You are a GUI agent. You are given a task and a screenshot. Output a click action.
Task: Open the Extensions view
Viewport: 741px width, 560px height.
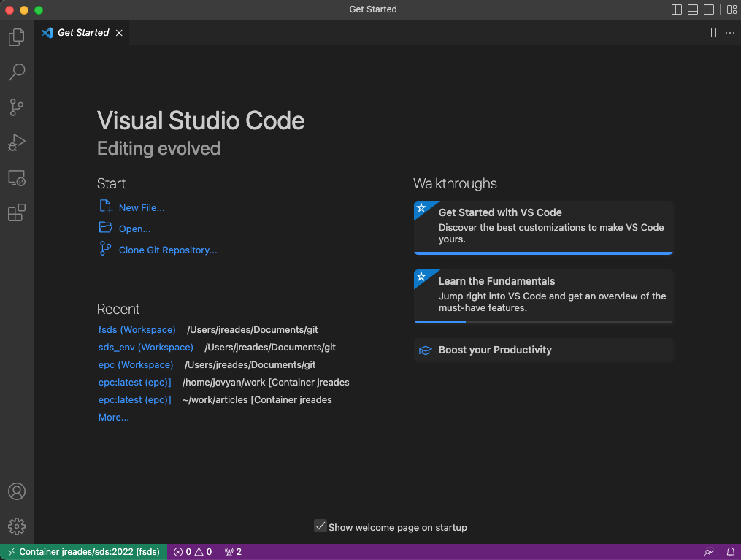pyautogui.click(x=17, y=212)
